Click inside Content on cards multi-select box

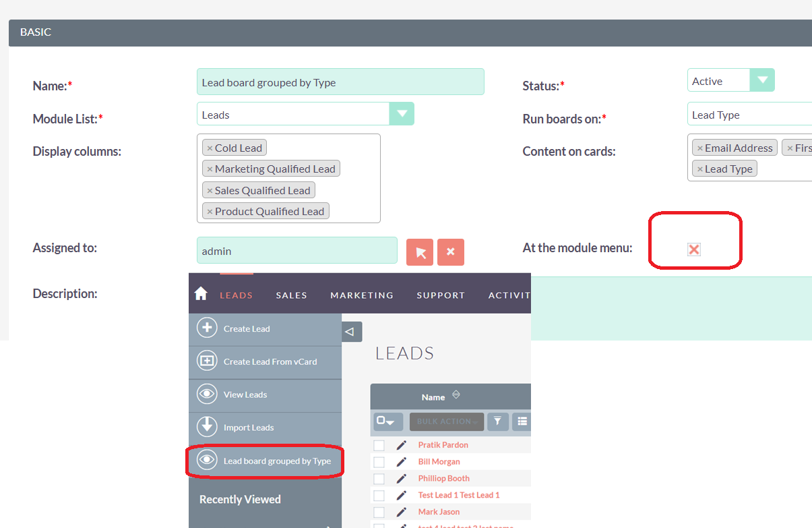(x=749, y=157)
